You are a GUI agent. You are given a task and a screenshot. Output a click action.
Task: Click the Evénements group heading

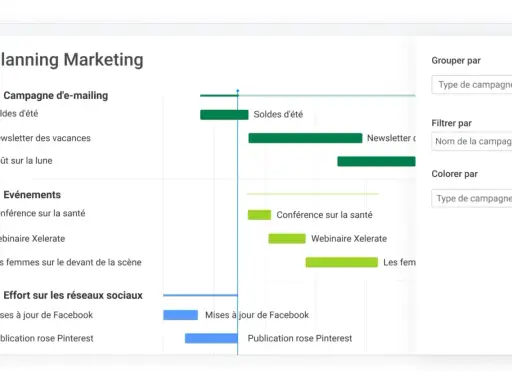point(32,195)
